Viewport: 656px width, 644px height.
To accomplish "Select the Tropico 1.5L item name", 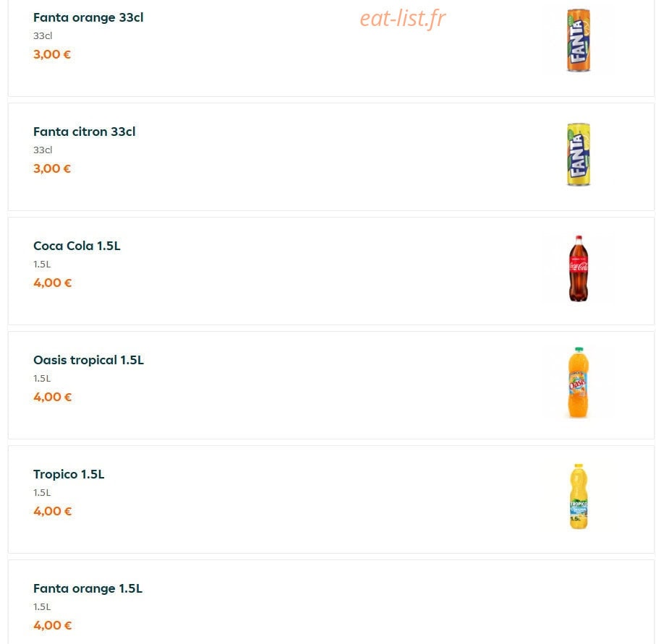I will coord(69,474).
